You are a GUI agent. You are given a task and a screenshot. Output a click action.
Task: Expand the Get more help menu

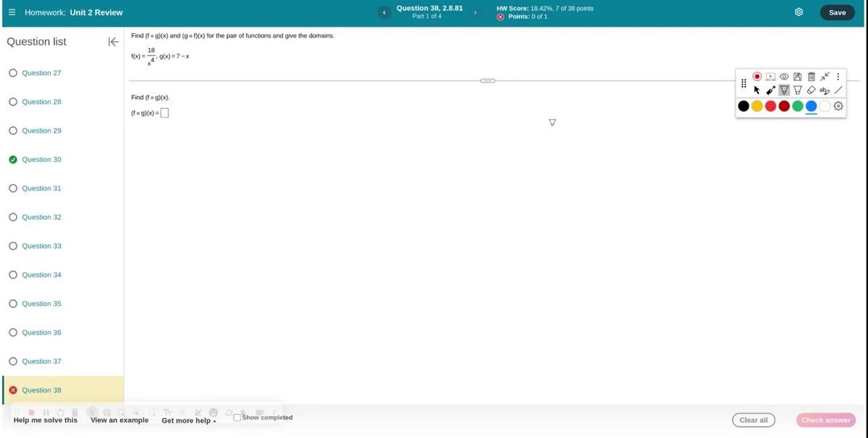pyautogui.click(x=188, y=421)
